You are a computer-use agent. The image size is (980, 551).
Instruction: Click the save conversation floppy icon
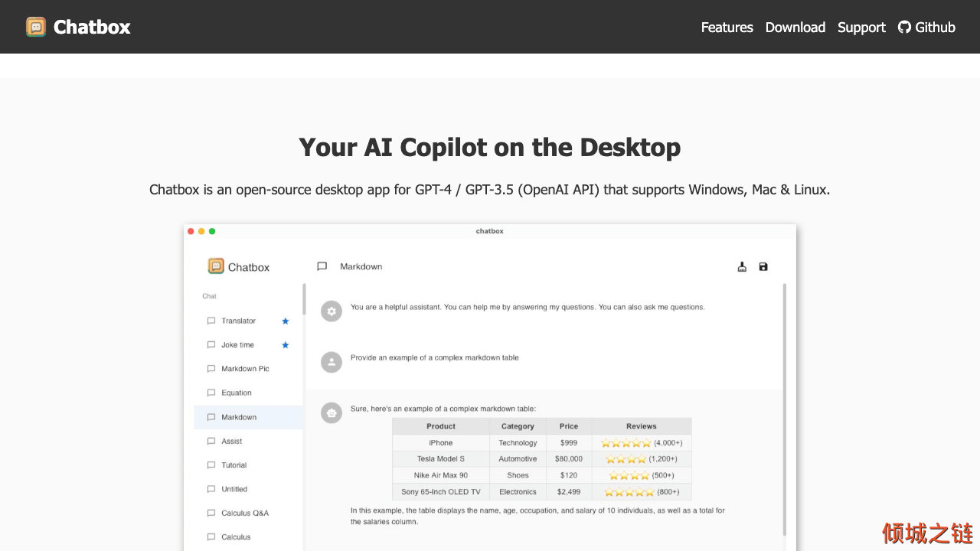763,266
